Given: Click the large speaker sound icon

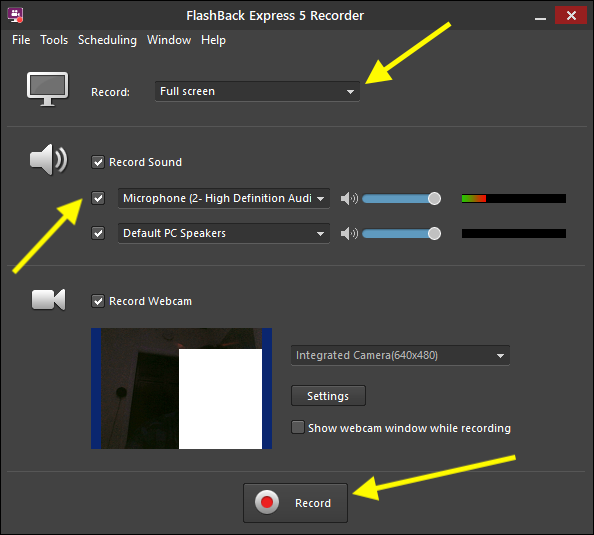Looking at the screenshot, I should pyautogui.click(x=48, y=160).
